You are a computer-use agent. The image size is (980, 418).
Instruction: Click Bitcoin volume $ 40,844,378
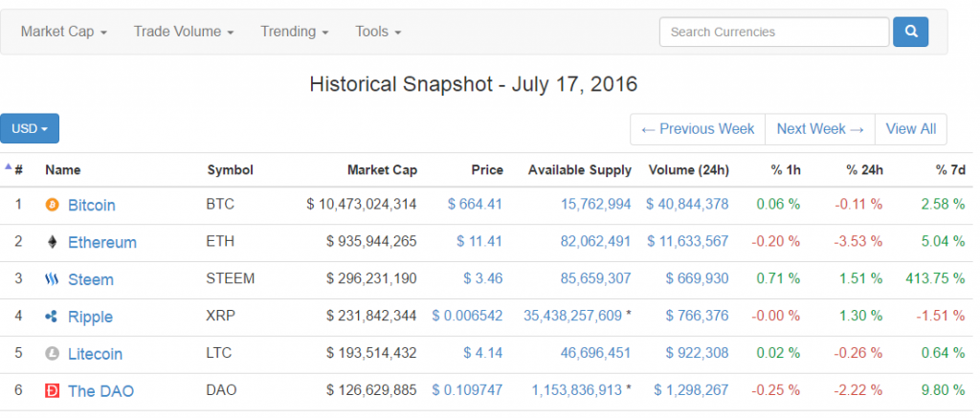click(x=687, y=205)
